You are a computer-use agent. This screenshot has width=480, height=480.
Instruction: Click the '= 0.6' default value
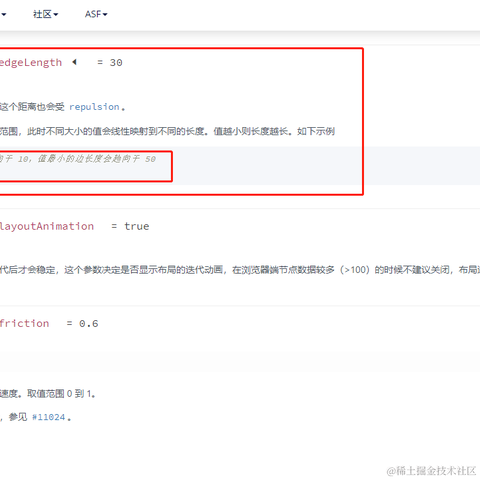click(82, 324)
